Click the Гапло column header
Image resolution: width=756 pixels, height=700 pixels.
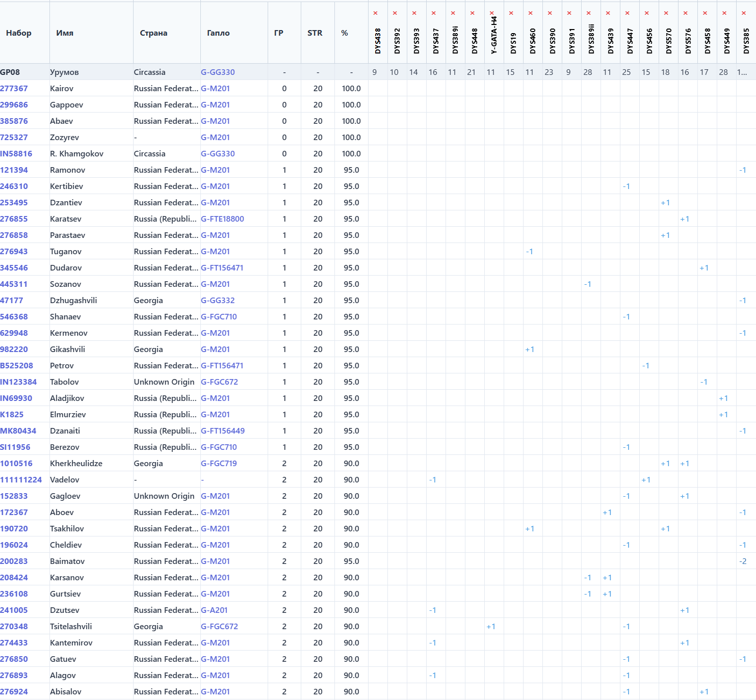click(x=218, y=33)
